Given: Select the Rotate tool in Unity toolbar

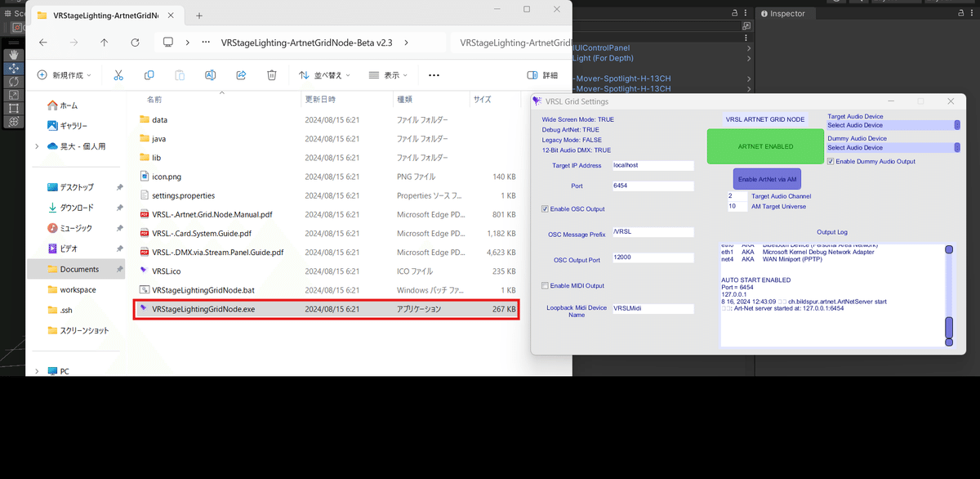Looking at the screenshot, I should (14, 82).
